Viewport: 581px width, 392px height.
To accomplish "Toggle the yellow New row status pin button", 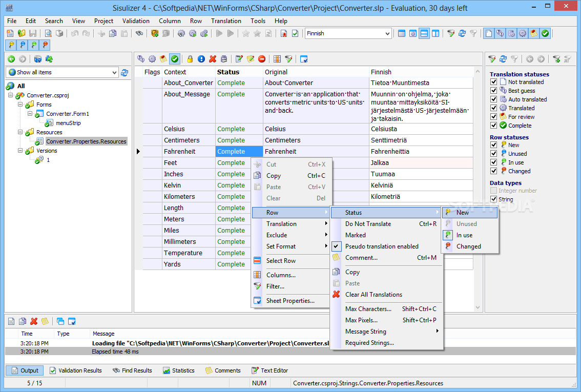I will 11,45.
